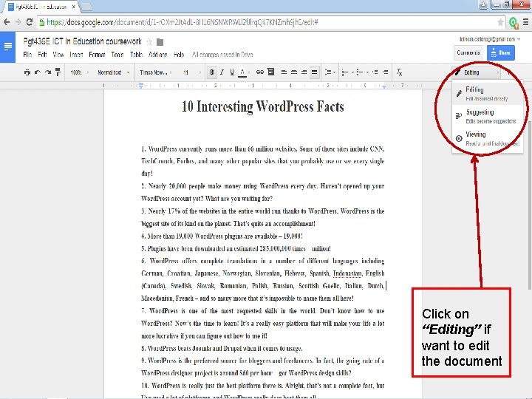Choose Suggesting mode in the dropdown list

point(487,116)
